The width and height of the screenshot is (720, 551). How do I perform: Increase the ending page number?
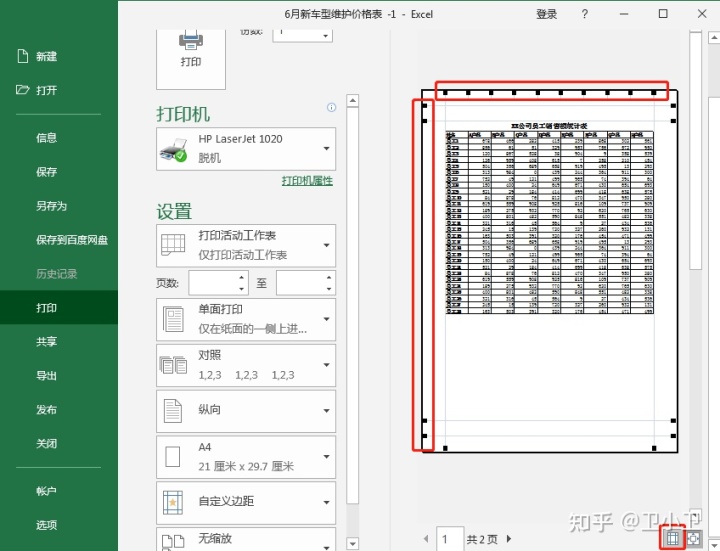(329, 277)
